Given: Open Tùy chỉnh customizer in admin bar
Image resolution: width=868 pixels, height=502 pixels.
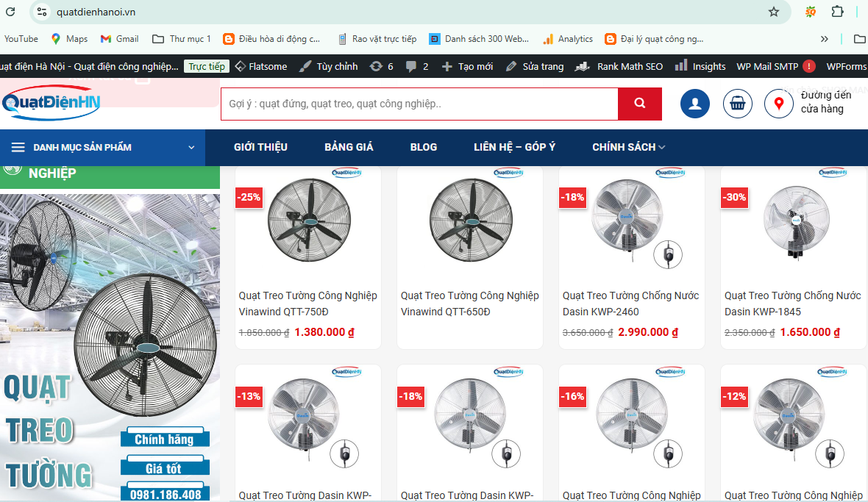Looking at the screenshot, I should click(329, 66).
